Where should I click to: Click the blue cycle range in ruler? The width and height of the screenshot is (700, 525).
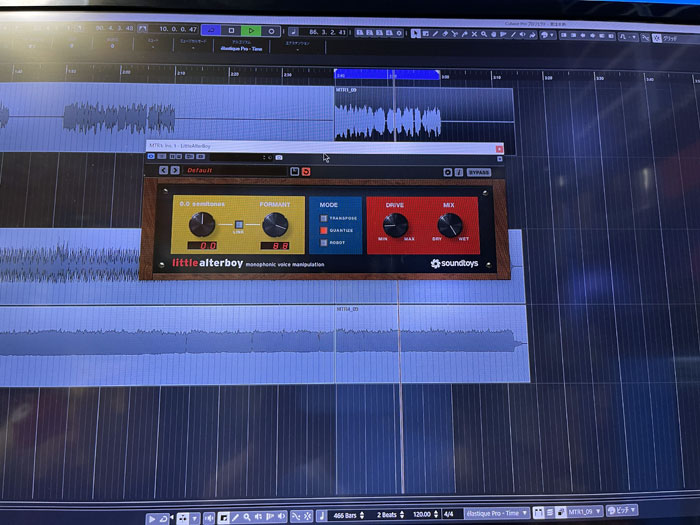387,75
